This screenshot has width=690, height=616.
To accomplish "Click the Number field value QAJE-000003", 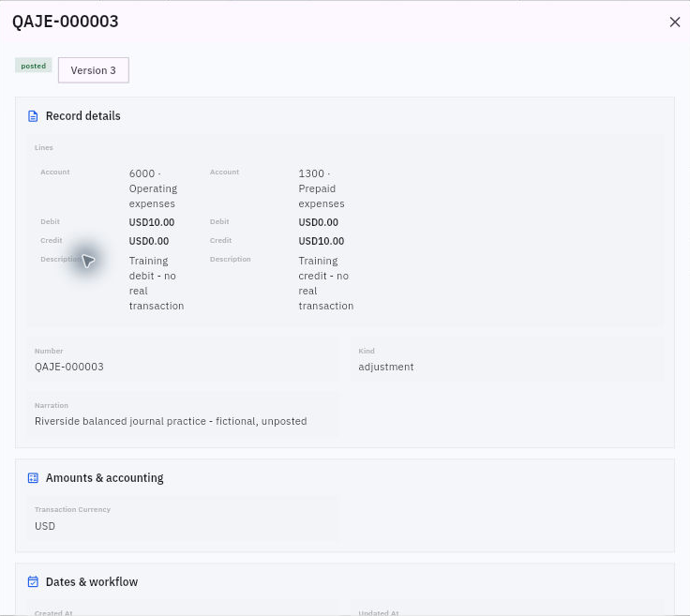I will tap(69, 367).
